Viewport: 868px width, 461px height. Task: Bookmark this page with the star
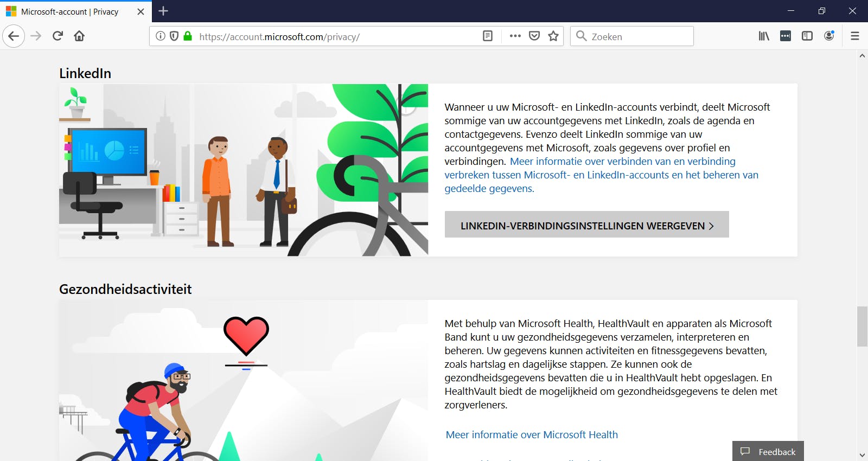click(553, 36)
